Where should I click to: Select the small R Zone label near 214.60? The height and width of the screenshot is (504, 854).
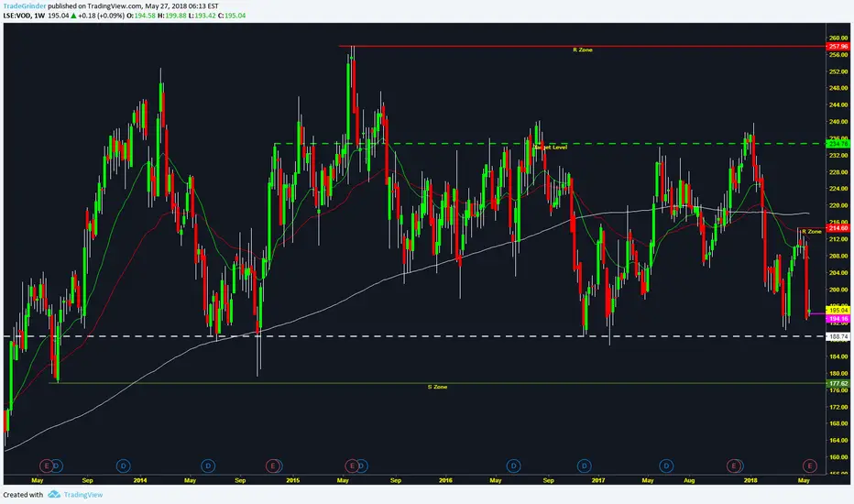(812, 232)
